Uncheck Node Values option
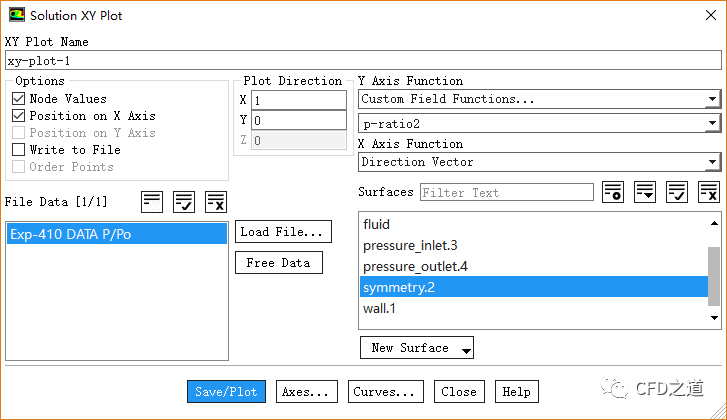The width and height of the screenshot is (727, 420). (19, 99)
